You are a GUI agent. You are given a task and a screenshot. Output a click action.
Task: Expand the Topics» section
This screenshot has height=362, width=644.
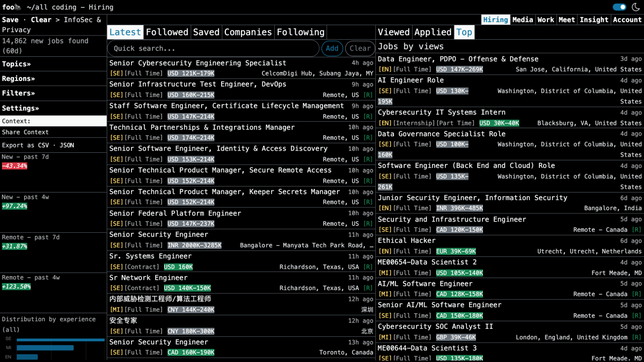[x=17, y=64]
